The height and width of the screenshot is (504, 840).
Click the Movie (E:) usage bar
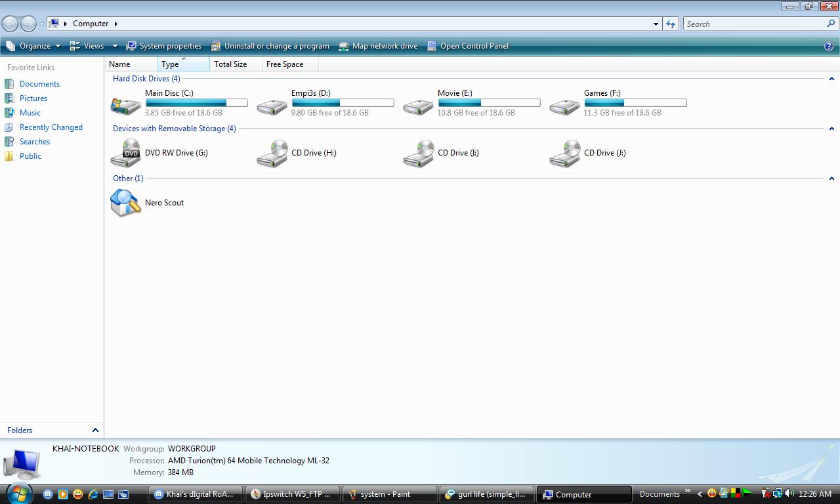(x=489, y=103)
